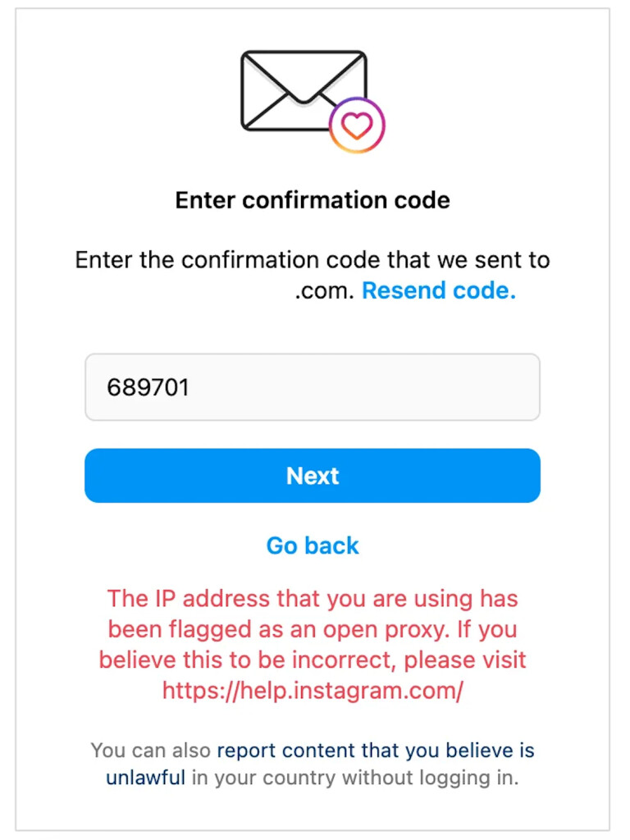The height and width of the screenshot is (840, 630).
Task: Click the 689701 digits in the field
Action: coord(148,387)
